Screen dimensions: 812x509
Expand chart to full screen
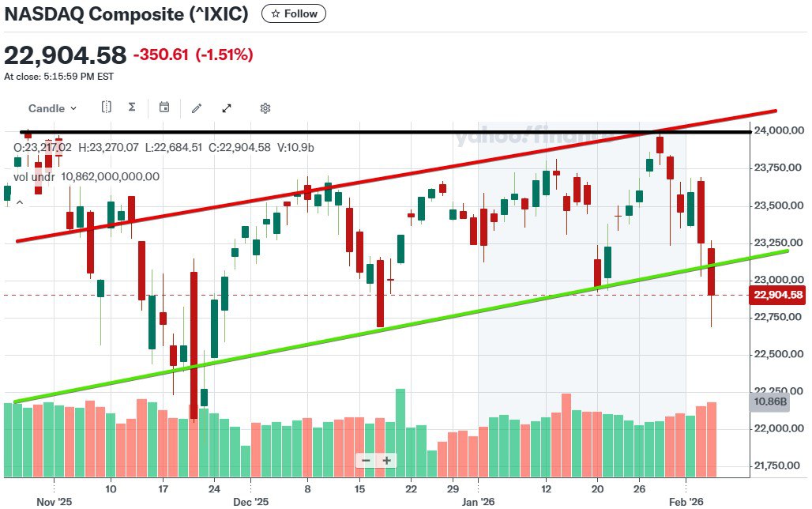tap(227, 108)
